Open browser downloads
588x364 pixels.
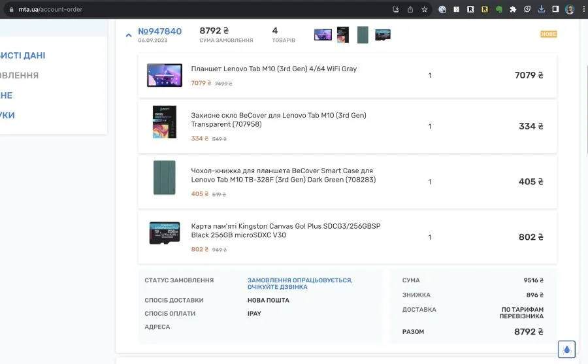click(541, 9)
